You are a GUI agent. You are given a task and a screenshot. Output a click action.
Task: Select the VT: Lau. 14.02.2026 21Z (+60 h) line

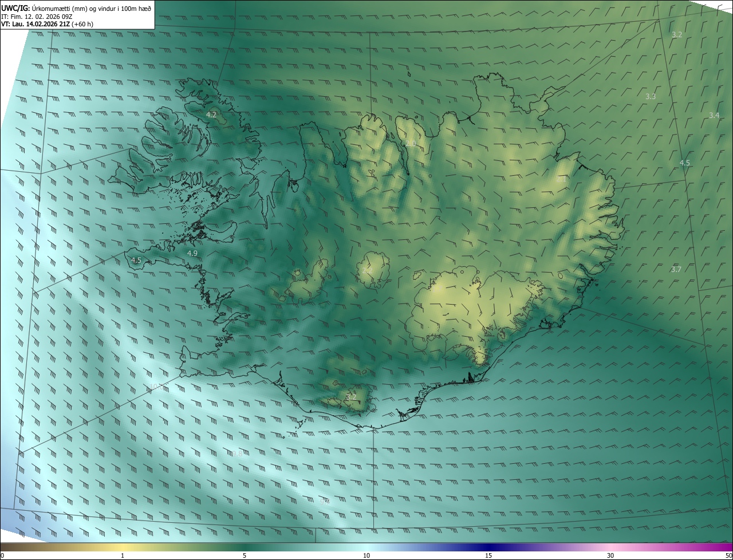[x=48, y=23]
